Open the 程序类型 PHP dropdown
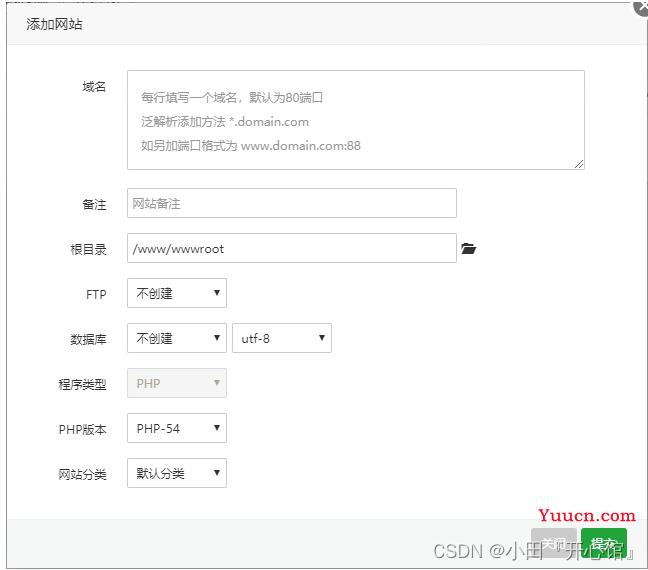The image size is (648, 570). pos(177,383)
